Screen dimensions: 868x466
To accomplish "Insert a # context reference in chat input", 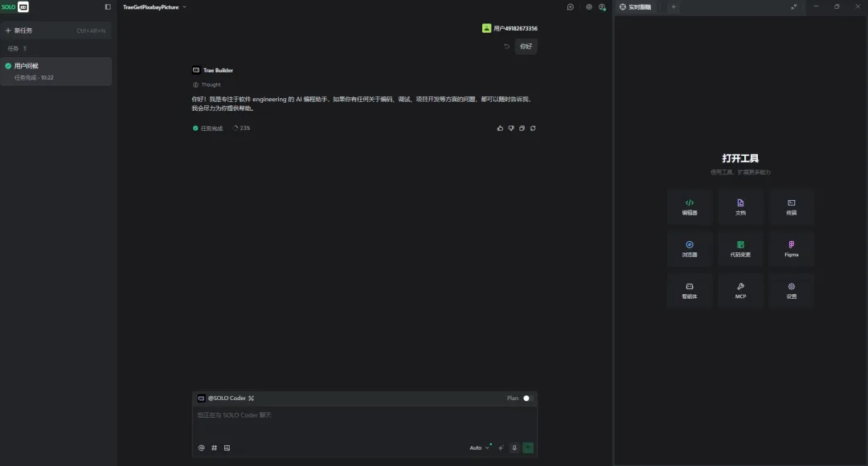I will 215,448.
